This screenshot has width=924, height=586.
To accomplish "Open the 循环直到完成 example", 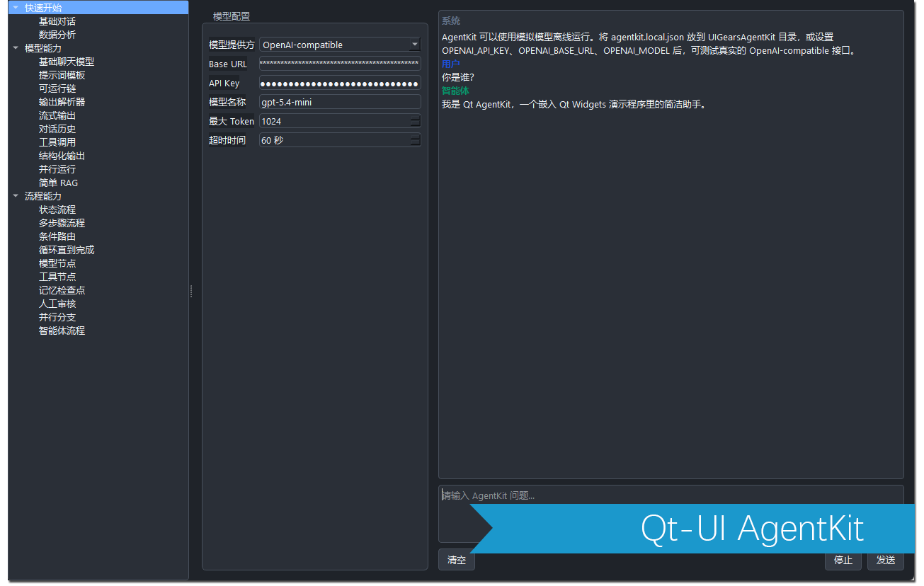I will point(67,250).
